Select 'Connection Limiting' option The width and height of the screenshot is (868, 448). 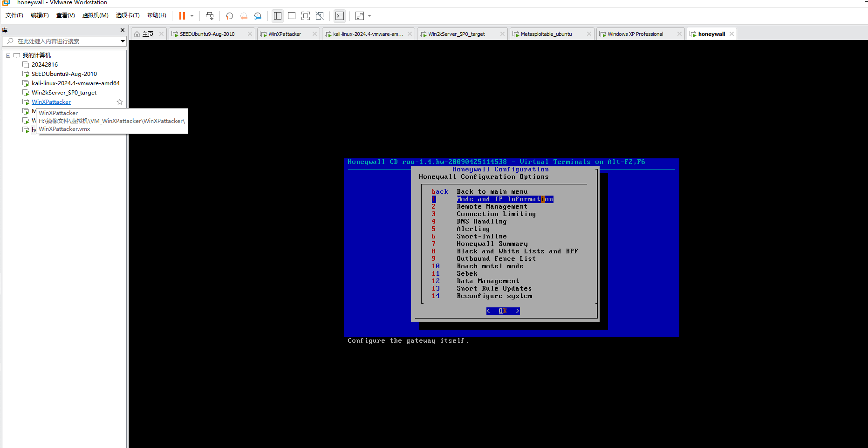point(496,214)
